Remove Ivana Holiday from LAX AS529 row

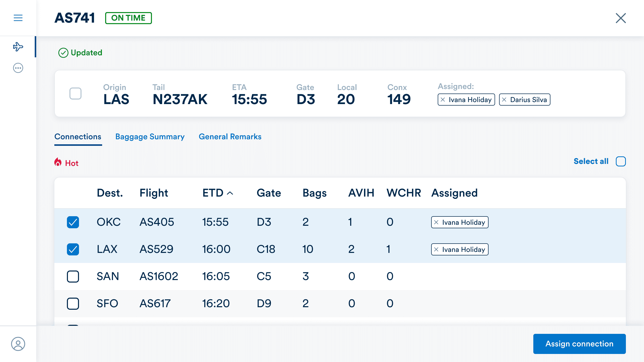click(436, 249)
